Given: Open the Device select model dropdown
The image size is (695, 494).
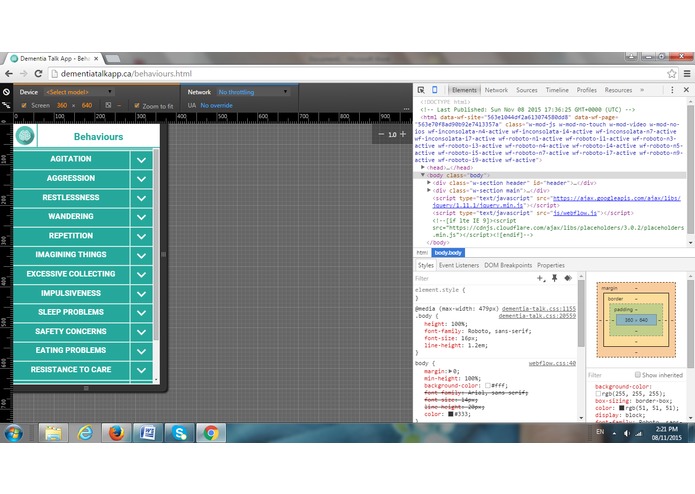Looking at the screenshot, I should [78, 92].
